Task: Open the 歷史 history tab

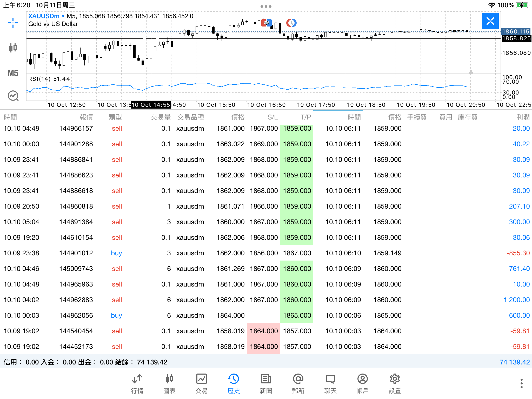Action: 234,384
